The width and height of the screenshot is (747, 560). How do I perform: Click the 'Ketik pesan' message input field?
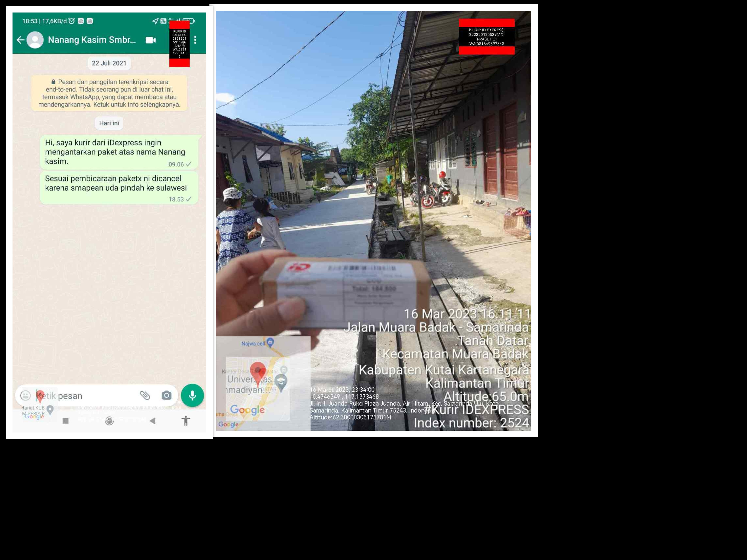[x=96, y=395]
